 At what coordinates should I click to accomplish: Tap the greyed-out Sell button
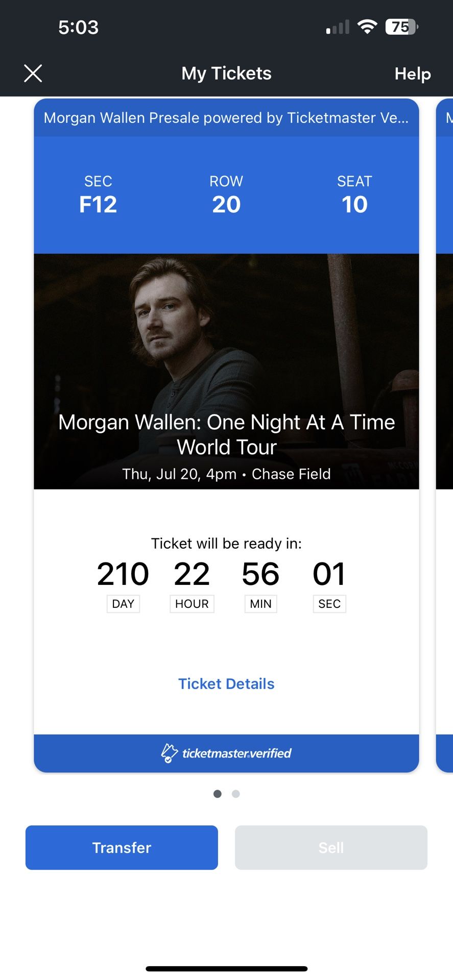331,847
